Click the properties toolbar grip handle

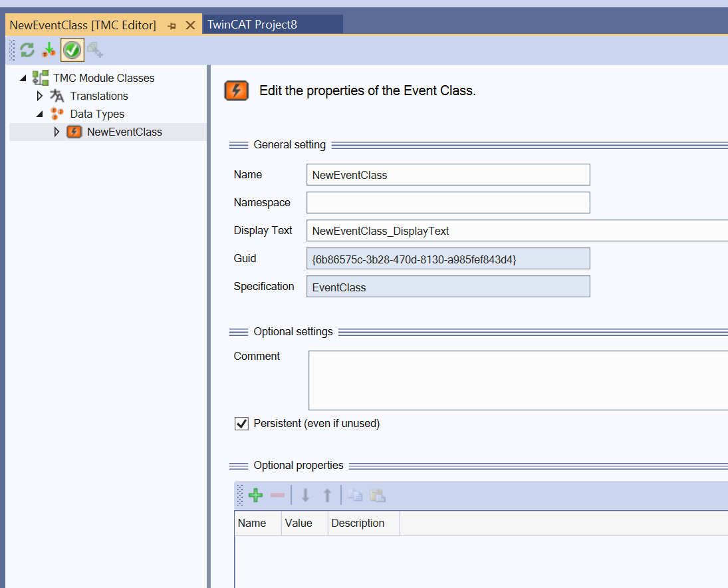coord(240,495)
